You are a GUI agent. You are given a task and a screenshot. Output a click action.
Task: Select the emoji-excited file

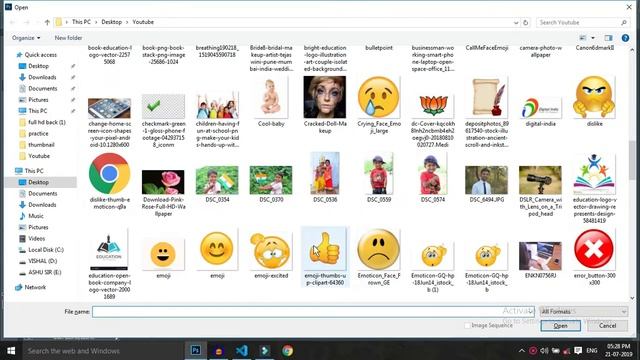click(x=271, y=255)
